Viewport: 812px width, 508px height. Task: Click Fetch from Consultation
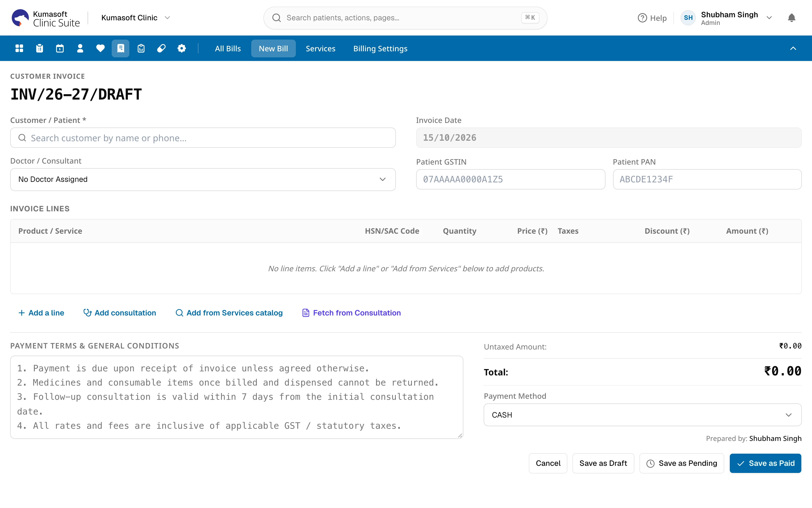pos(351,313)
